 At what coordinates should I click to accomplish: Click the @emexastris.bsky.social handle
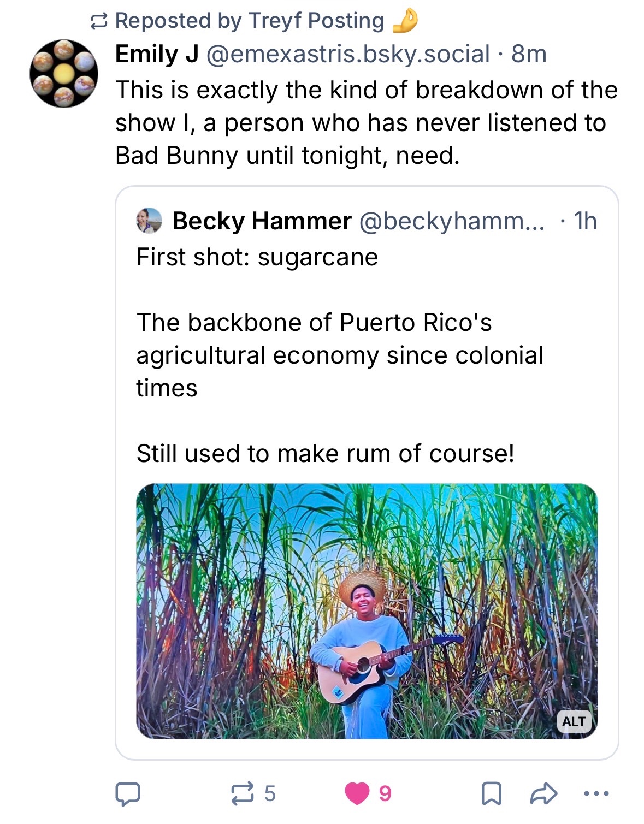pos(347,54)
